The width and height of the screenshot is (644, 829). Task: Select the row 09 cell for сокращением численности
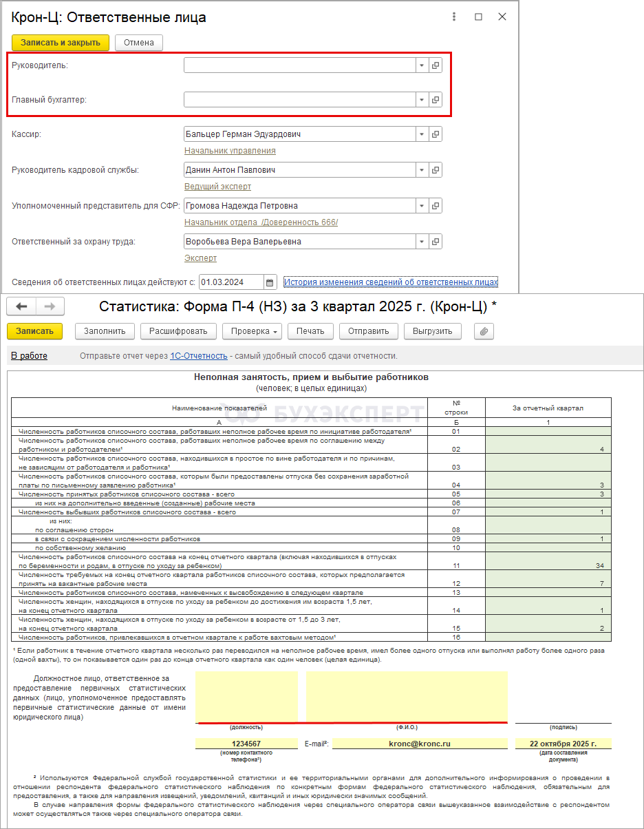pos(548,538)
